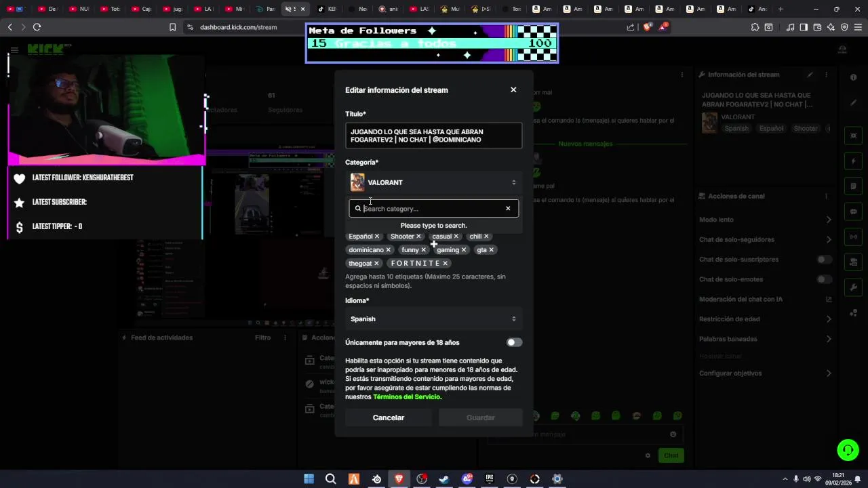Click the green Chat send button

pyautogui.click(x=671, y=455)
